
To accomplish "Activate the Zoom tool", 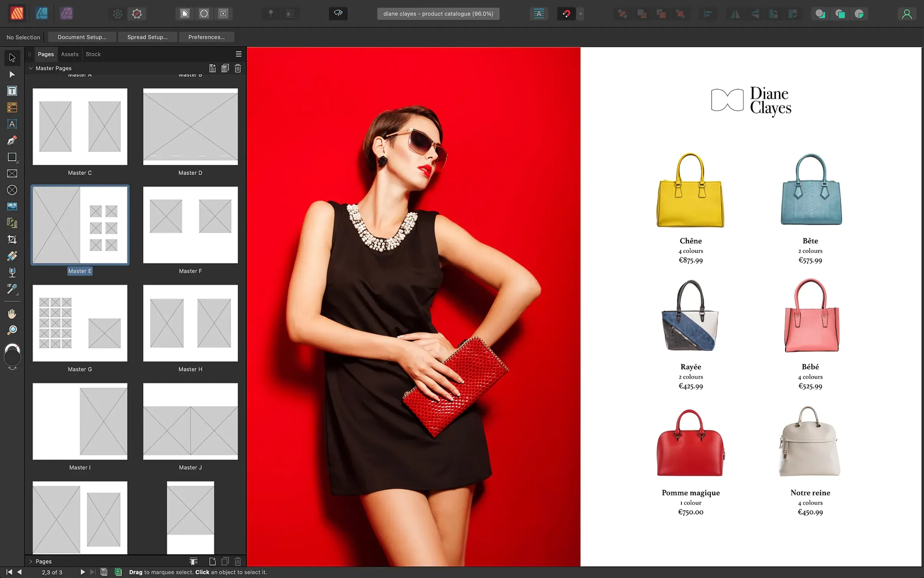I will coord(12,330).
